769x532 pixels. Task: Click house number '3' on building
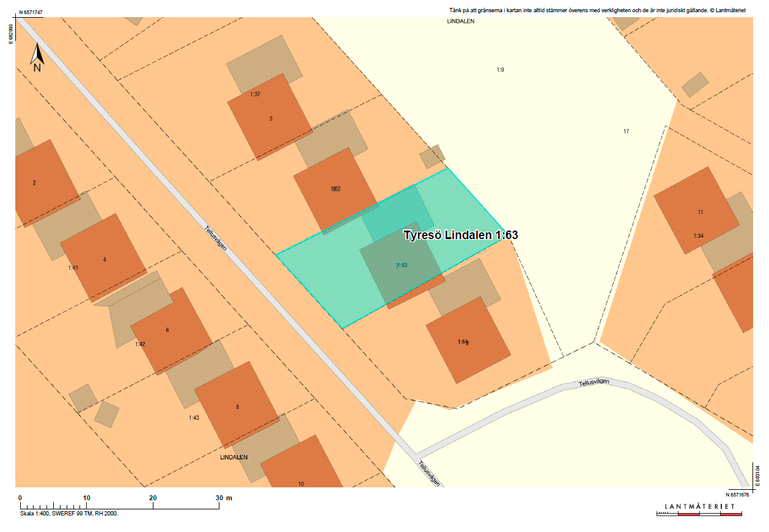pos(271,118)
